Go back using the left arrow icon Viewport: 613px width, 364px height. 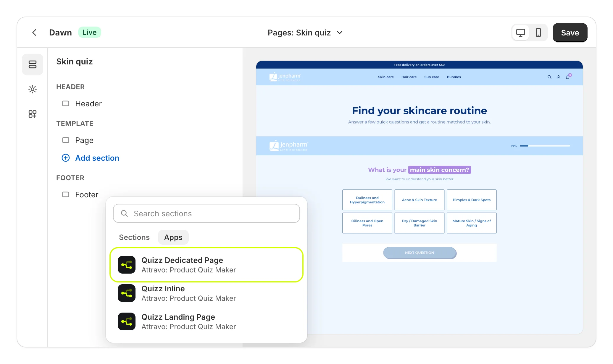34,32
